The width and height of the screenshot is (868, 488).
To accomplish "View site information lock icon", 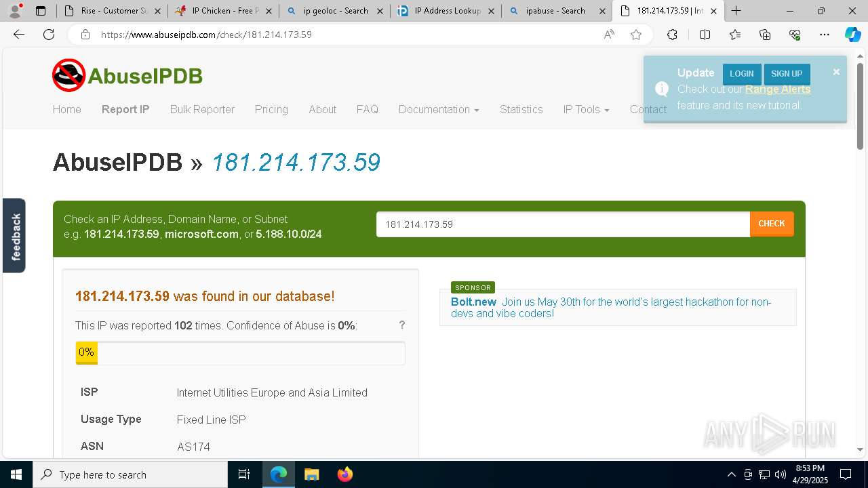I will click(85, 35).
